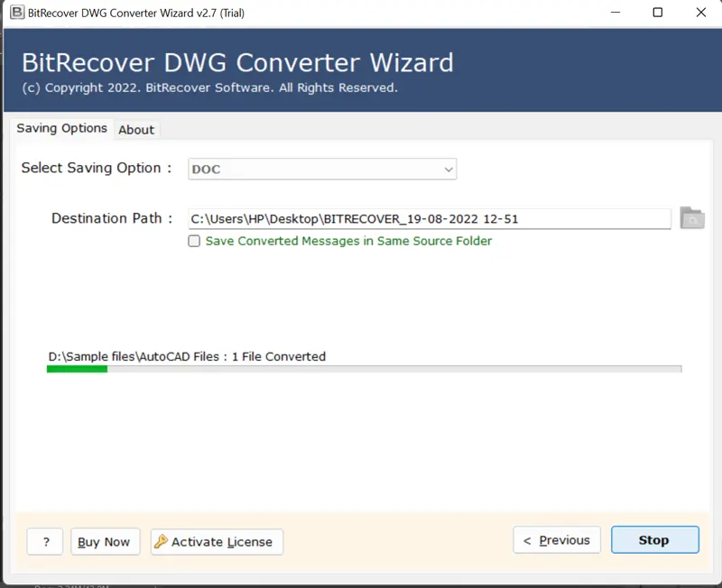
Task: Maximize the DWG Converter Wizard window
Action: coord(658,13)
